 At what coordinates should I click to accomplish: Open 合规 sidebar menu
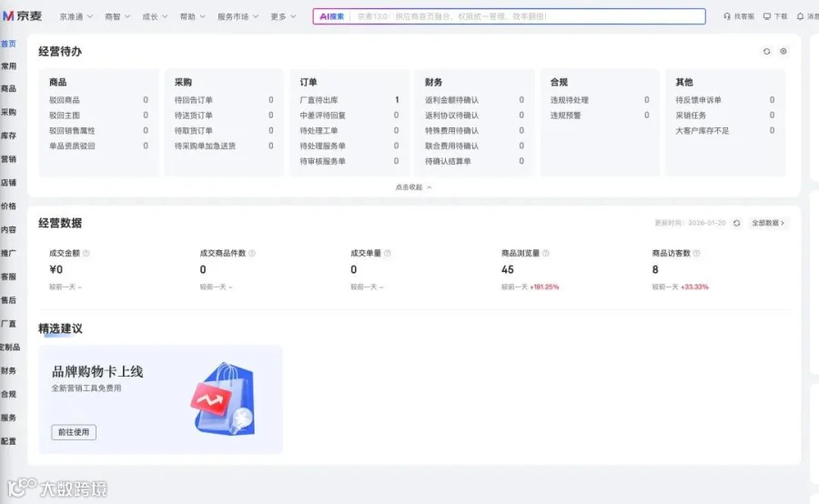[8, 394]
